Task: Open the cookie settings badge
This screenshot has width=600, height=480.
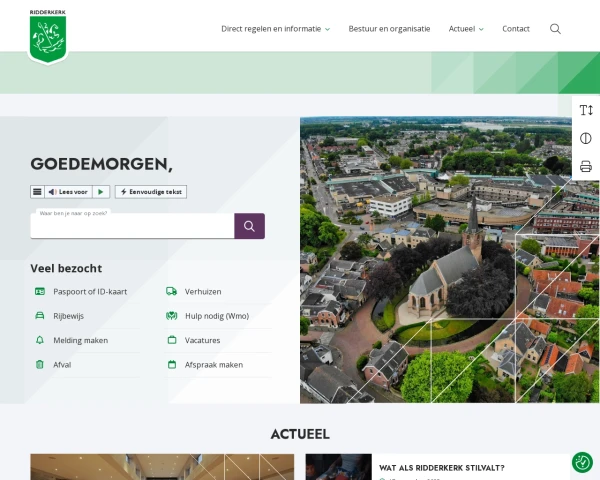Action: coord(582,462)
